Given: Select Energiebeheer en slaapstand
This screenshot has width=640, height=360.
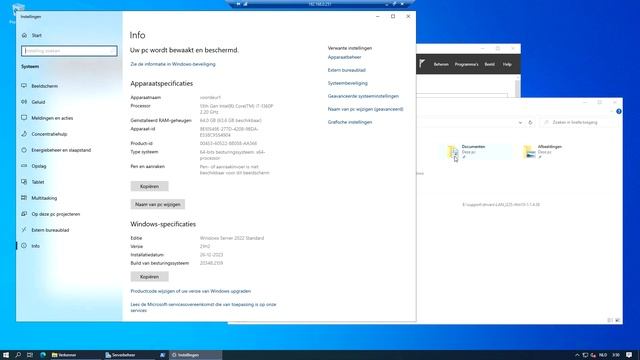Looking at the screenshot, I should pos(61,150).
